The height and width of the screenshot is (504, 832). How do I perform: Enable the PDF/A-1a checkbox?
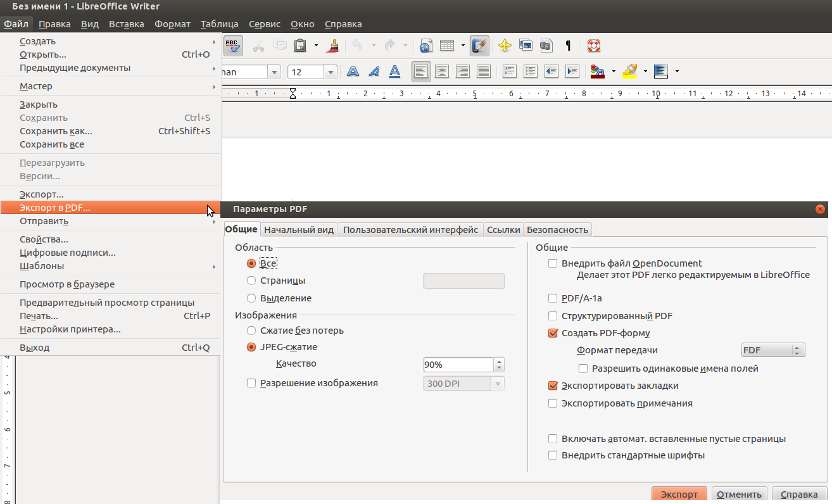pyautogui.click(x=553, y=298)
